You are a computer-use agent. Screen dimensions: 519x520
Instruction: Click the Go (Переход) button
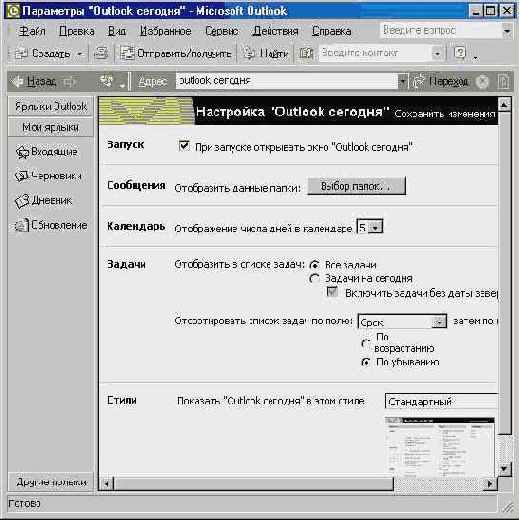click(441, 81)
